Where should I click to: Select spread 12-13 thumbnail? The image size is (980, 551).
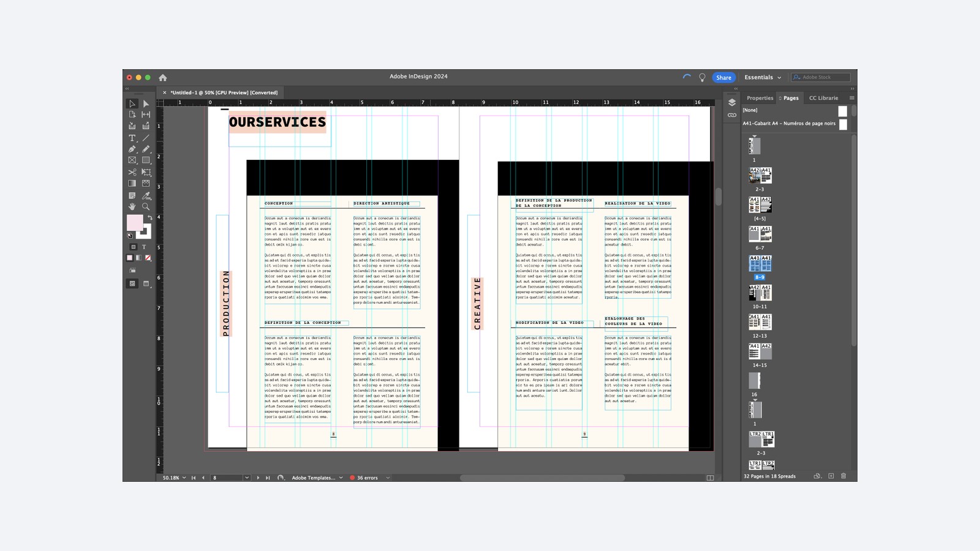(x=760, y=322)
